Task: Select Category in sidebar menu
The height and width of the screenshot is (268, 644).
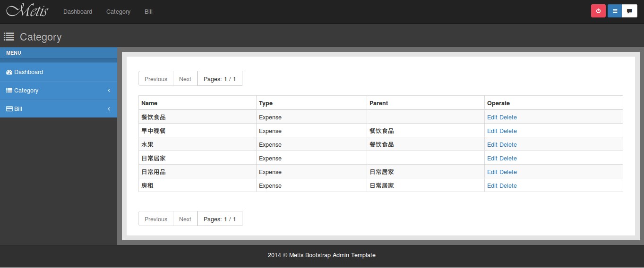Action: pos(59,90)
